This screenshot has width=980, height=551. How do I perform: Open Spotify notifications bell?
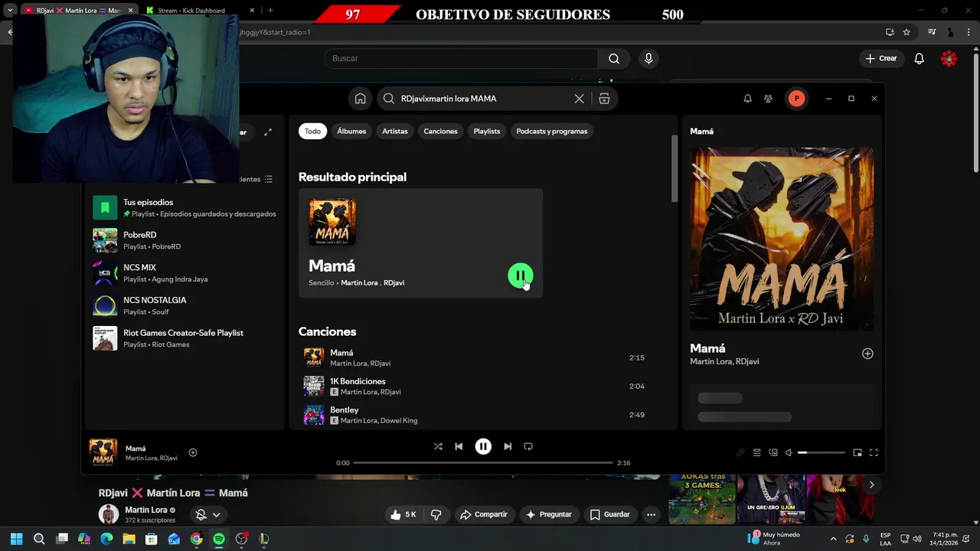(748, 99)
